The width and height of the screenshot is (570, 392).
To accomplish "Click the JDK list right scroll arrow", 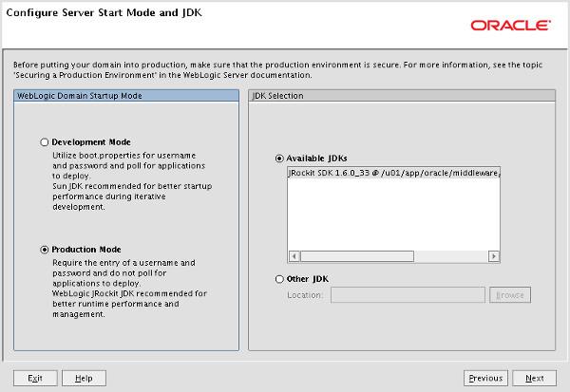I will point(494,256).
